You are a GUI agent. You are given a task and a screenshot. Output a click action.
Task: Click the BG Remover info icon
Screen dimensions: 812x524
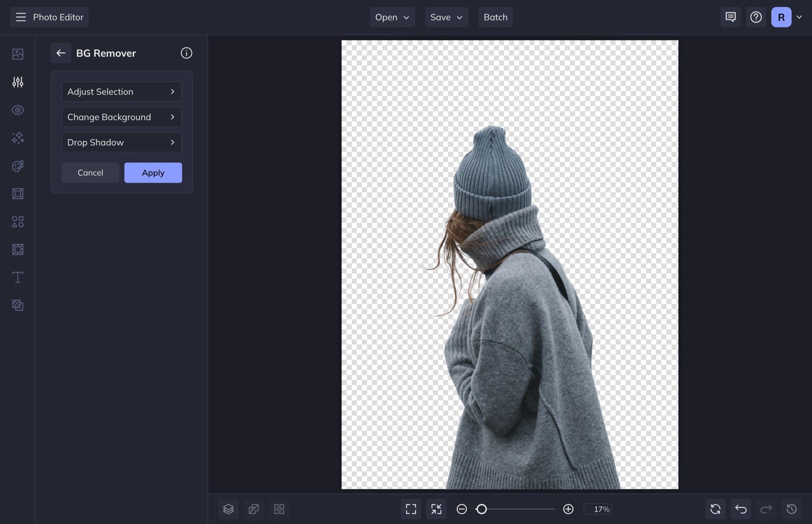coord(186,53)
